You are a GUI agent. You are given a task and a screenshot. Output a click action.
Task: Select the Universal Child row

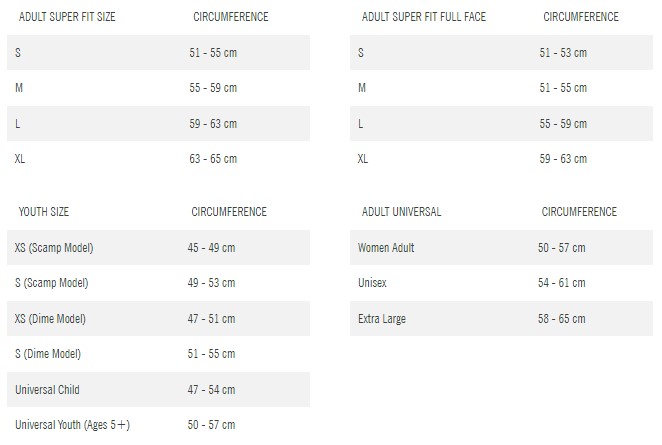158,390
